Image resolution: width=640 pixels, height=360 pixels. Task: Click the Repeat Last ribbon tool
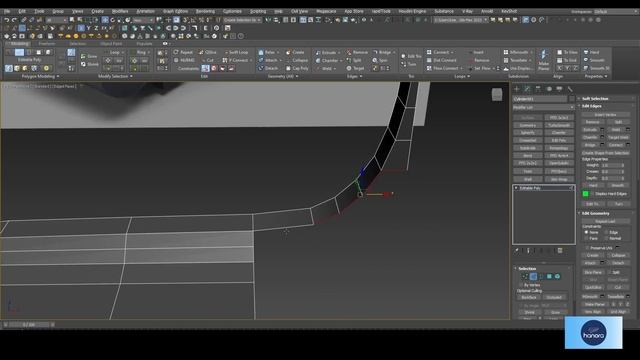point(183,52)
